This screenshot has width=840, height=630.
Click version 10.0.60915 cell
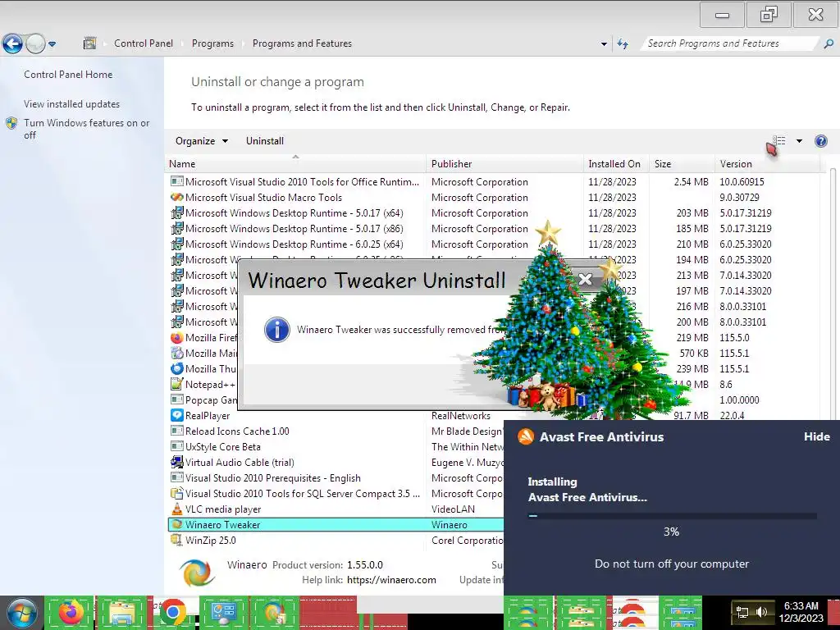point(742,182)
